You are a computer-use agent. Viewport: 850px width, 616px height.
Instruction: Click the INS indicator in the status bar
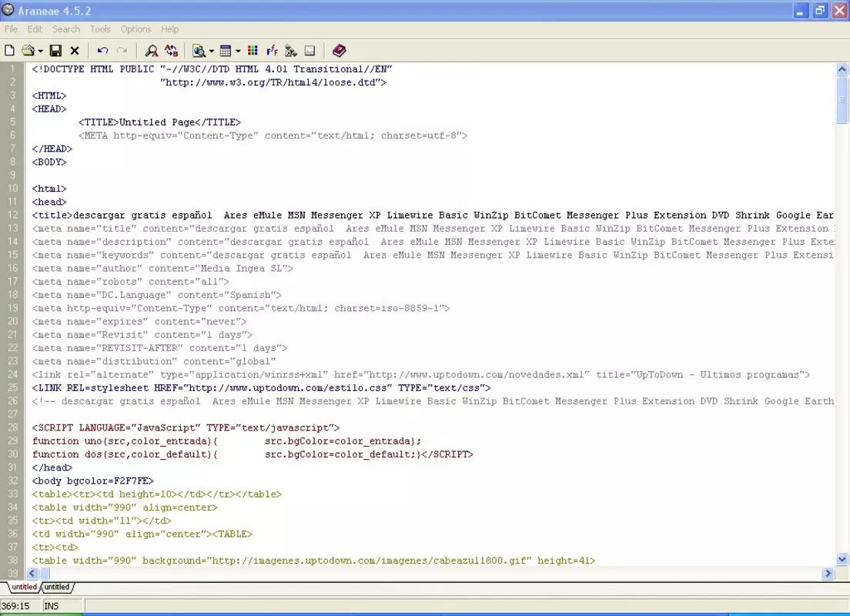coord(52,606)
